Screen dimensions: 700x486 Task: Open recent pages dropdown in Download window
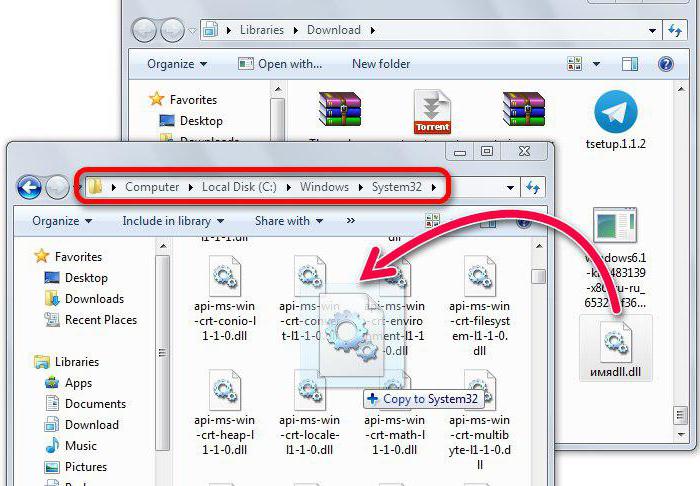pos(192,31)
